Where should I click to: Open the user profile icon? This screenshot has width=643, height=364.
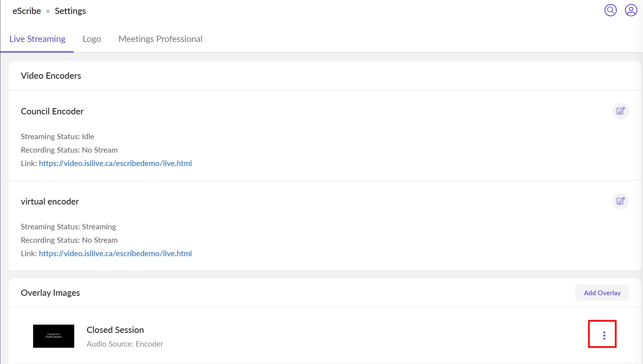point(631,11)
